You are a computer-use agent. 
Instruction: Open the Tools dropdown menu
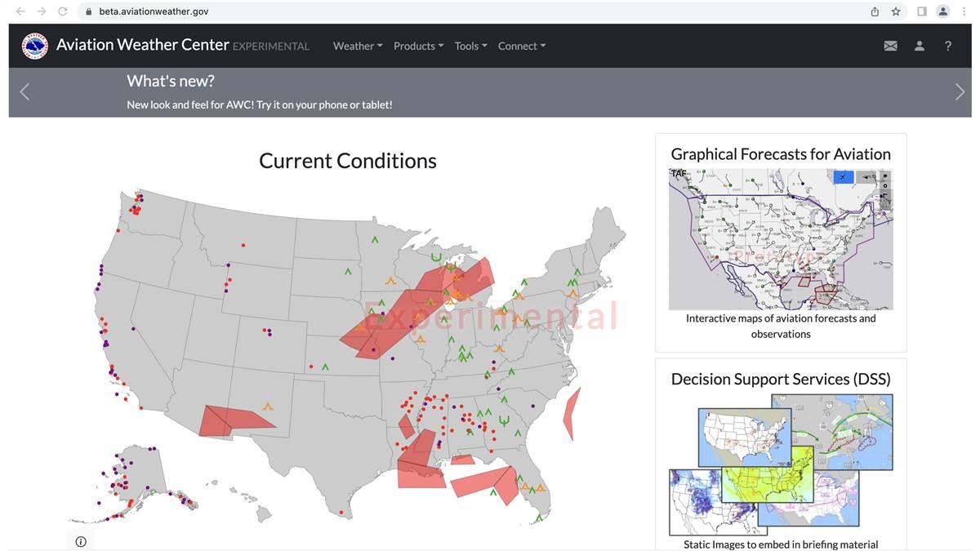[x=471, y=46]
